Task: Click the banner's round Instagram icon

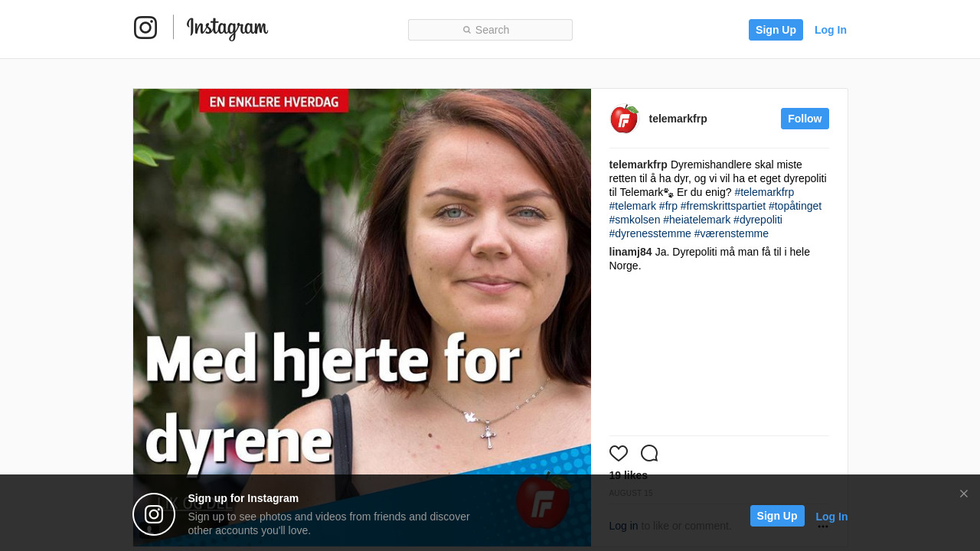Action: tap(154, 514)
